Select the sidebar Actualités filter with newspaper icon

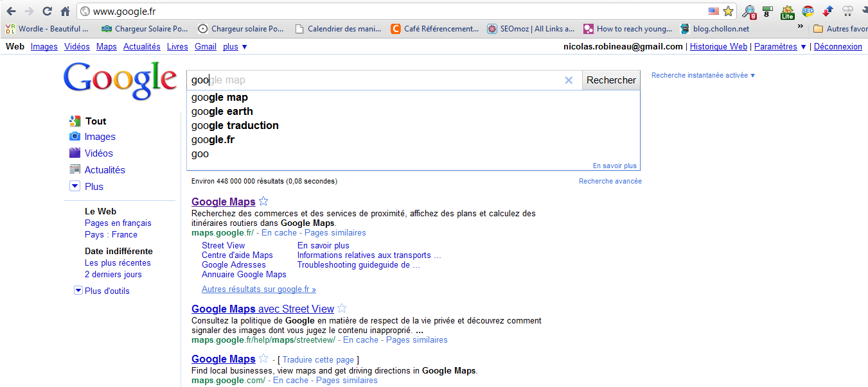point(97,170)
